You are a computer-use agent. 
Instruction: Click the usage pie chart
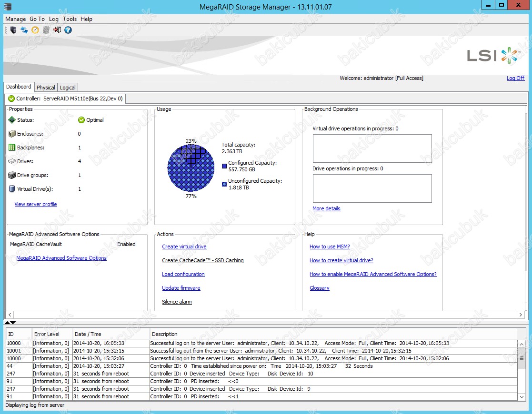[x=191, y=168]
